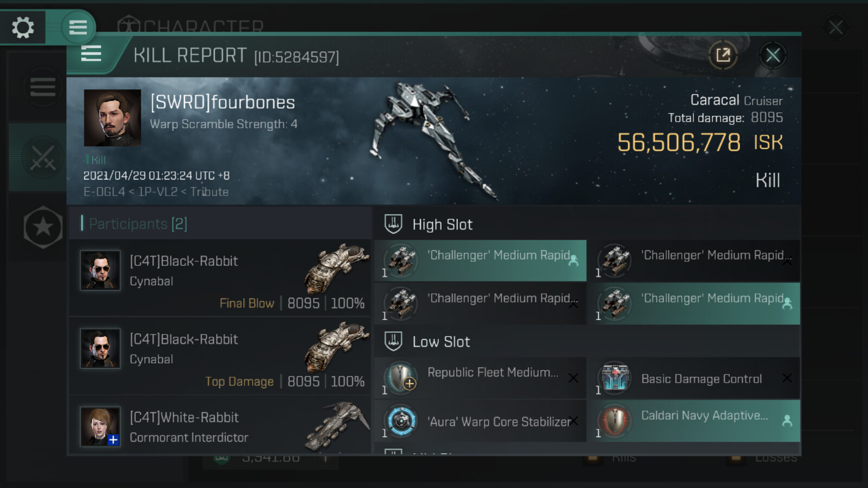Viewport: 868px width, 488px height.
Task: Open White-Rabbit Cormorant Interdictor participant entry
Action: tap(220, 427)
